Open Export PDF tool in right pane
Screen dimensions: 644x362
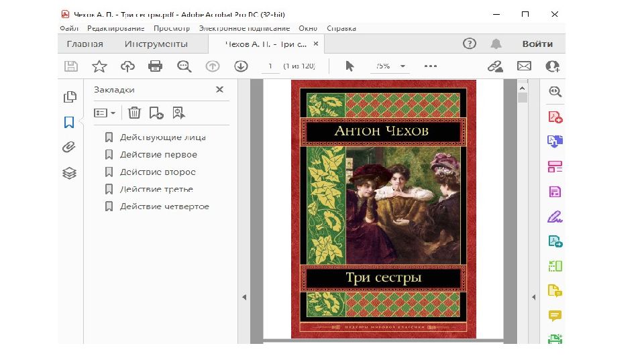555,141
